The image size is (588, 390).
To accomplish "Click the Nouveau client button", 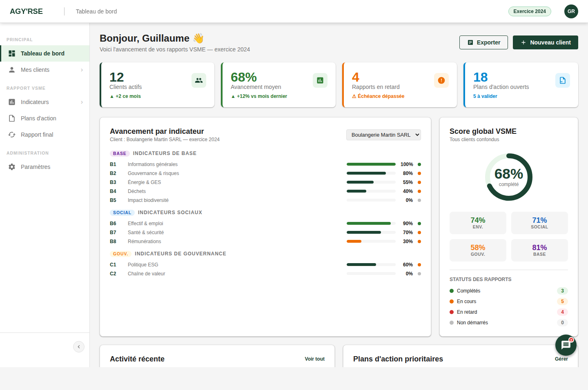I will 546,42.
